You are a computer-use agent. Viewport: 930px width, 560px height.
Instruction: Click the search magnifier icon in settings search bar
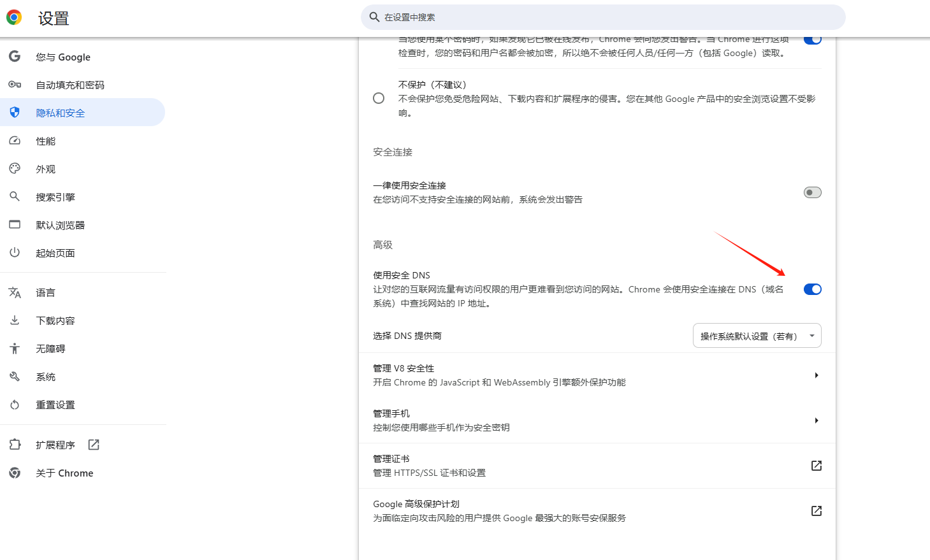pyautogui.click(x=374, y=17)
